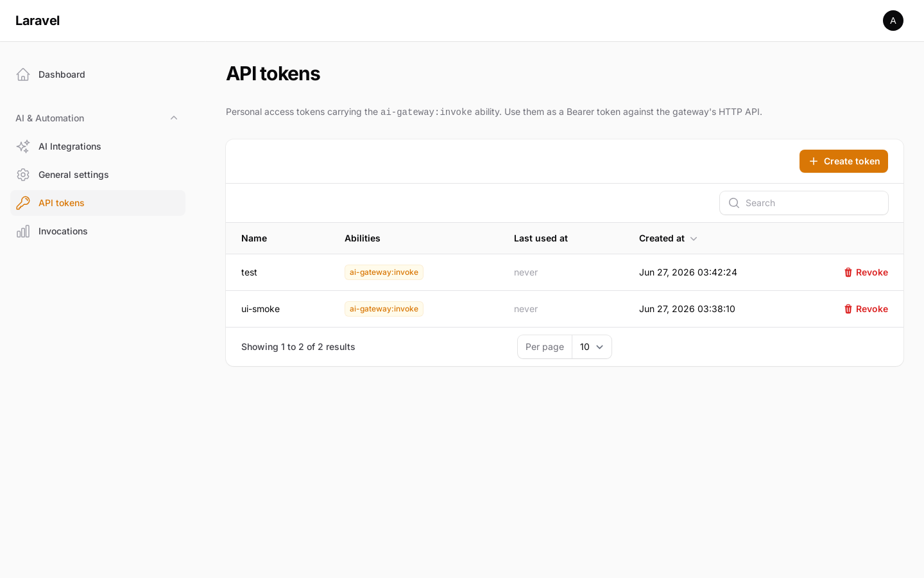The image size is (924, 578).
Task: Click the Created at column header text
Action: point(662,238)
